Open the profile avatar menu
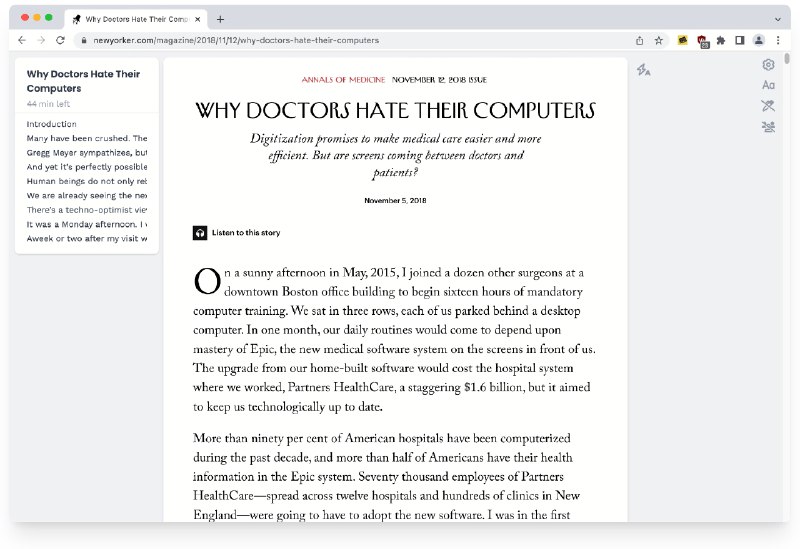This screenshot has width=800, height=549. pyautogui.click(x=759, y=40)
